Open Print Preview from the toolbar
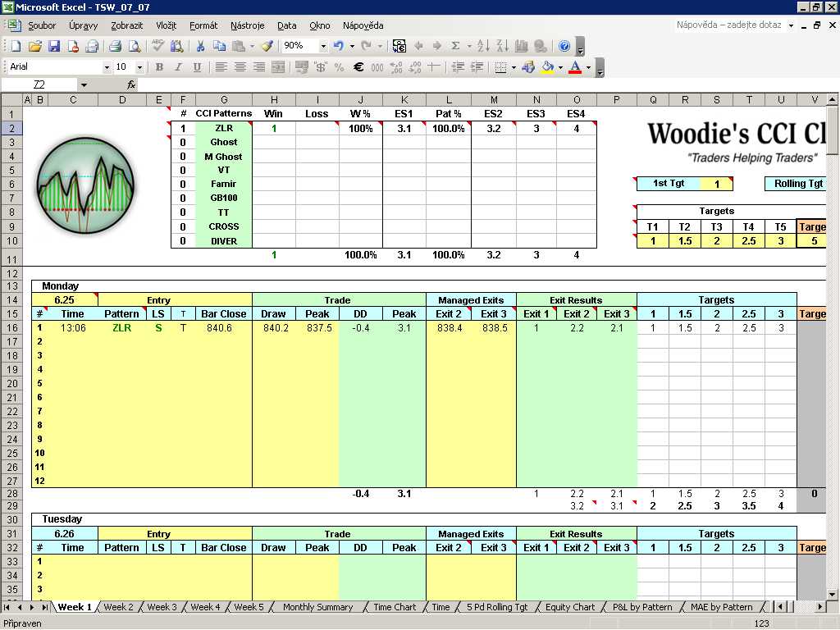 click(x=135, y=46)
